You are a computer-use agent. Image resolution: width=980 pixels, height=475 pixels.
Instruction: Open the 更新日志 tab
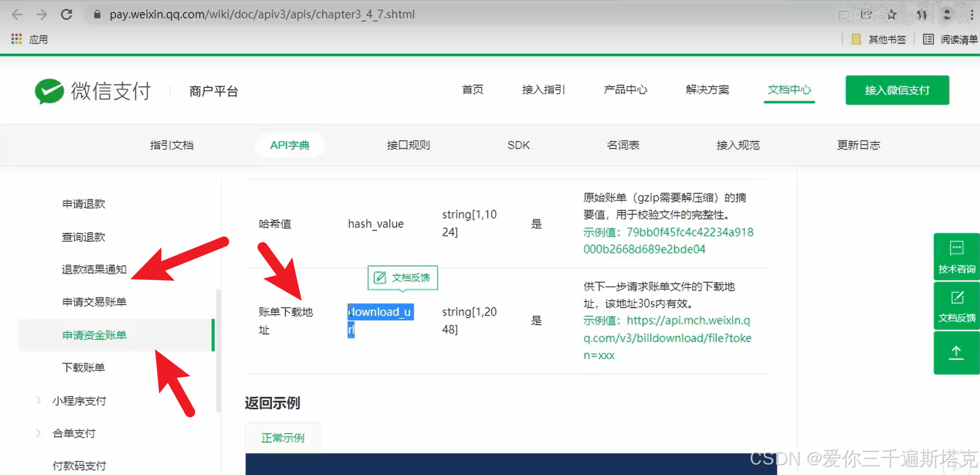pyautogui.click(x=858, y=145)
